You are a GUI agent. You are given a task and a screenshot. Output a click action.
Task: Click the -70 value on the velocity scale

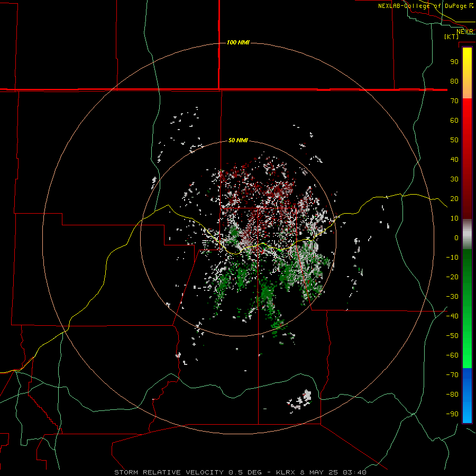pyautogui.click(x=452, y=375)
